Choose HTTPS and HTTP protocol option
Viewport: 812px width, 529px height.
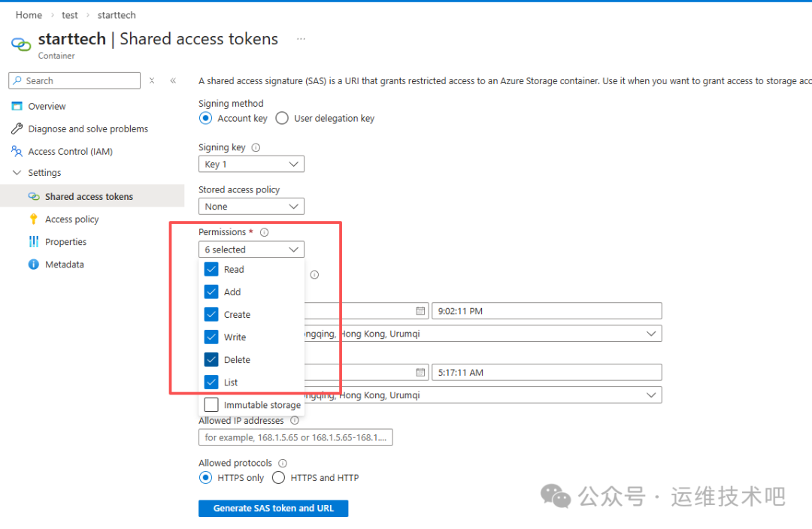[278, 478]
